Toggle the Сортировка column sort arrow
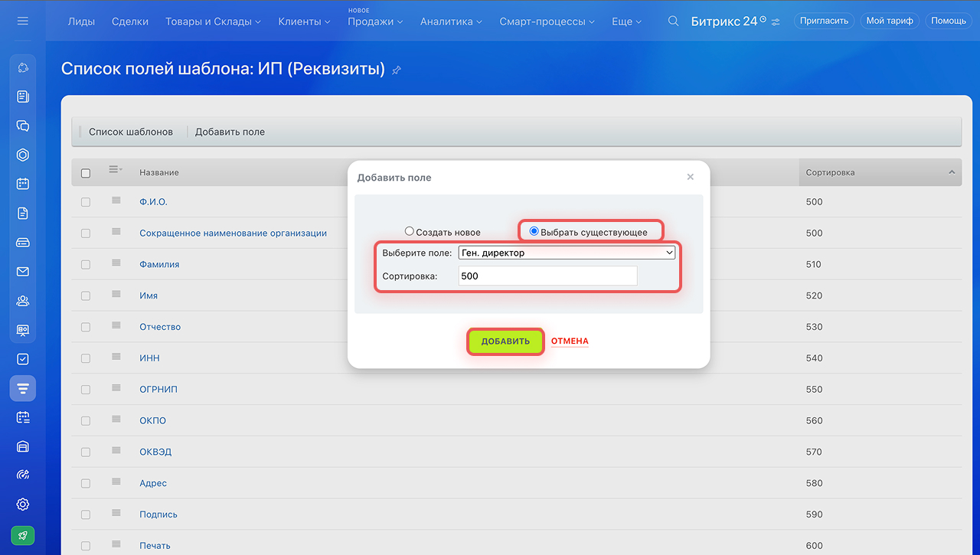 click(952, 172)
